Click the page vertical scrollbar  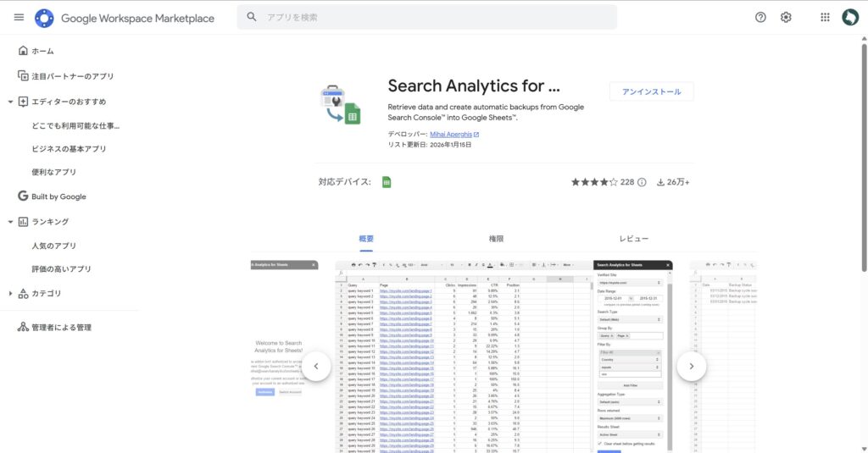(x=864, y=157)
